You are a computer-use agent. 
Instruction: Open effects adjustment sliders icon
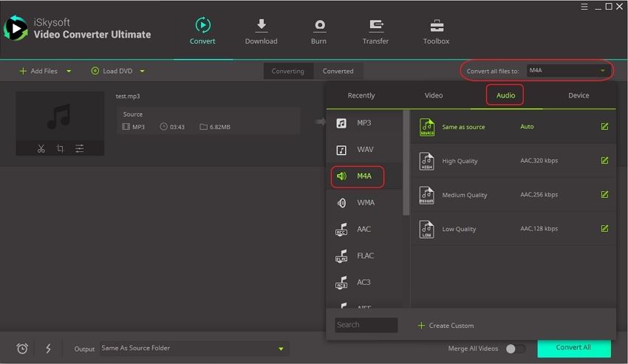pos(79,148)
